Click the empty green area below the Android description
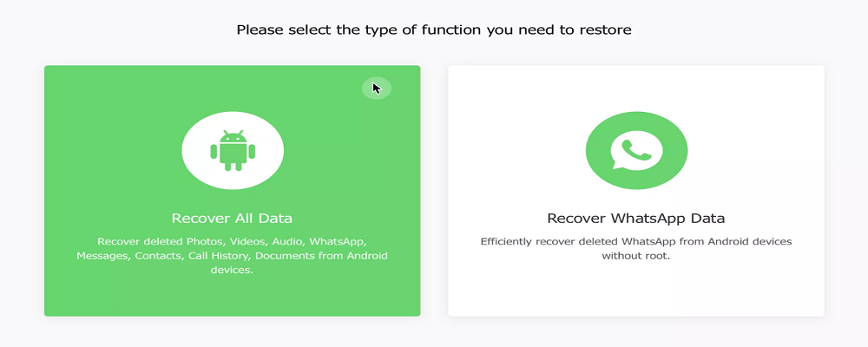Screen dimensions: 868x347 (x=232, y=296)
